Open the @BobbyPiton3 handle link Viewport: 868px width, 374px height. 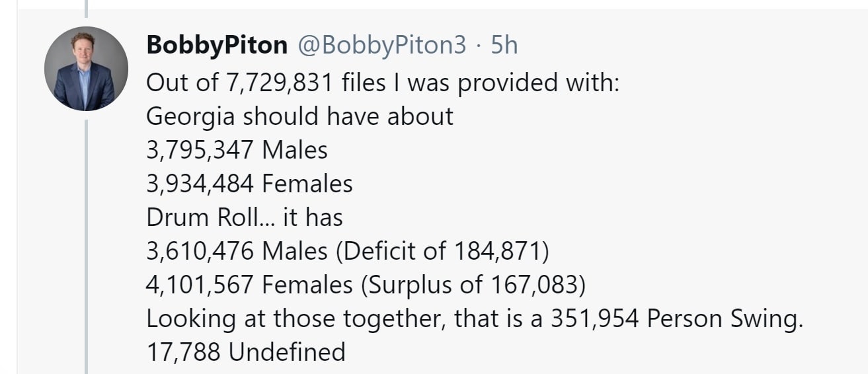[x=382, y=45]
